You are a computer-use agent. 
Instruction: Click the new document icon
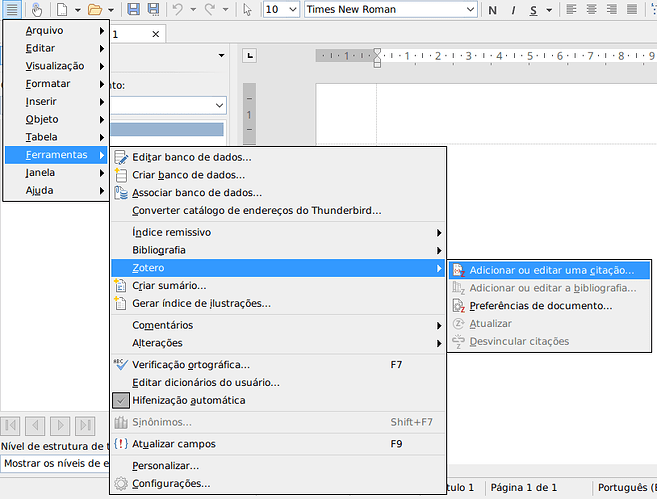click(62, 10)
